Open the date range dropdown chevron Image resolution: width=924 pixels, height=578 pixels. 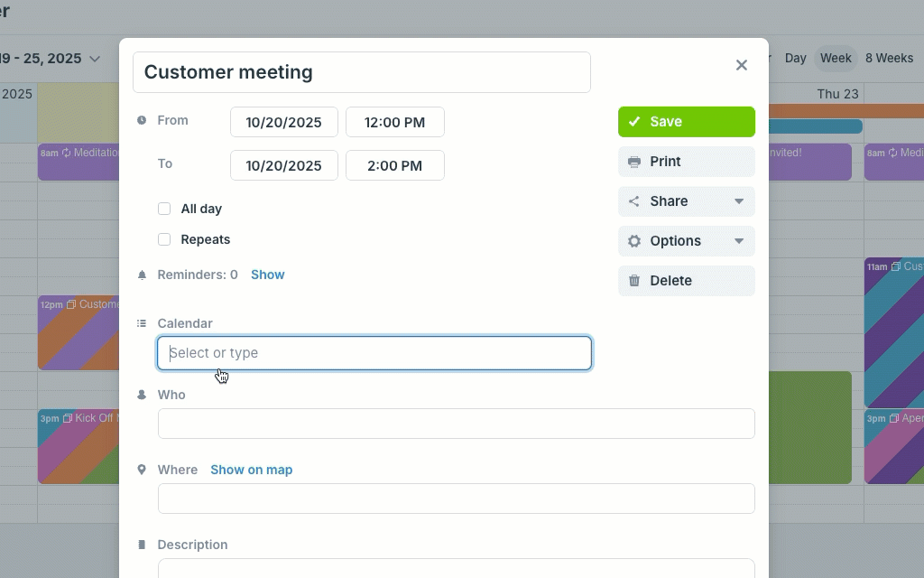[95, 59]
